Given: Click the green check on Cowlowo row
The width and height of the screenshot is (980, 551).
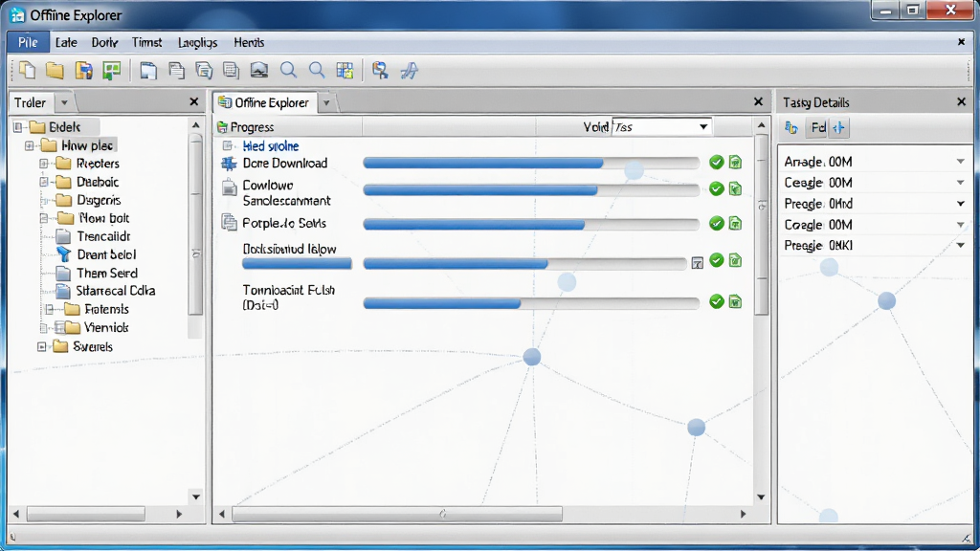Looking at the screenshot, I should tap(716, 188).
